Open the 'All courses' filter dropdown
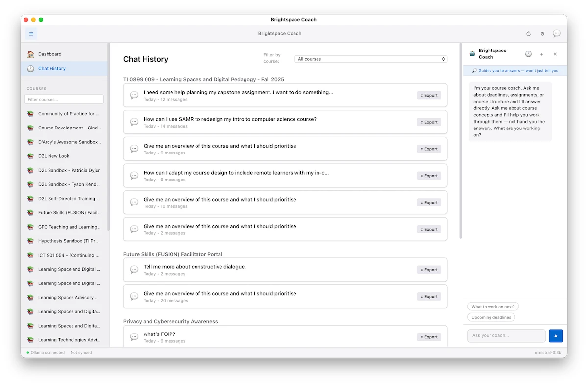The width and height of the screenshot is (588, 385). [x=371, y=59]
